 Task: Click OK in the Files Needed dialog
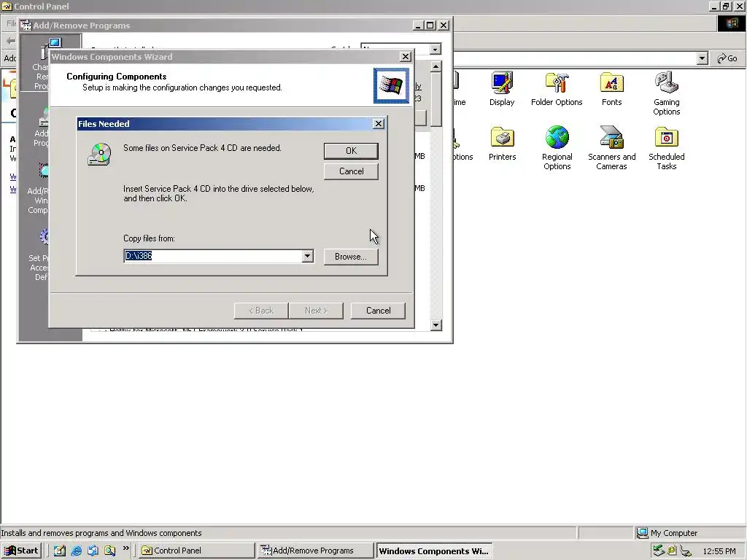351,151
